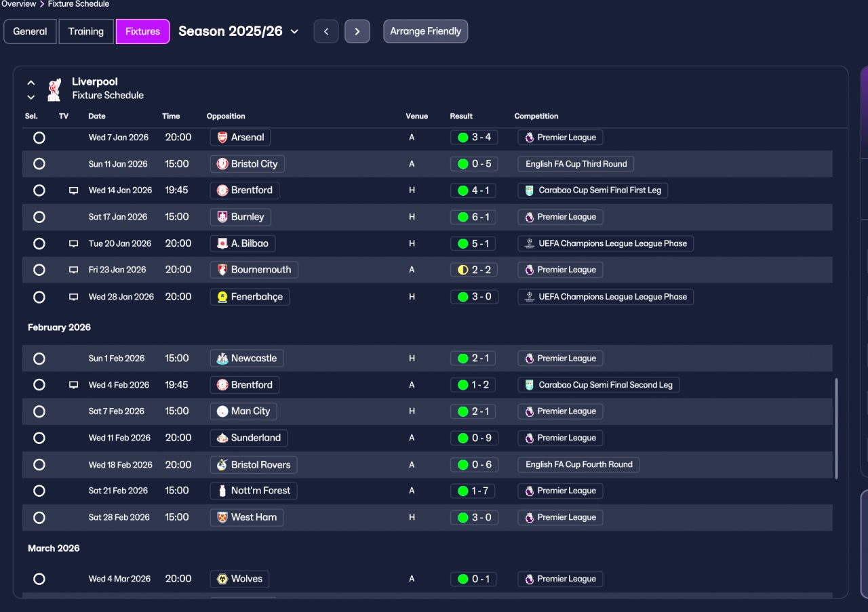Select the Man City fixture radio button
Viewport: 868px width, 612px height.
tap(39, 411)
